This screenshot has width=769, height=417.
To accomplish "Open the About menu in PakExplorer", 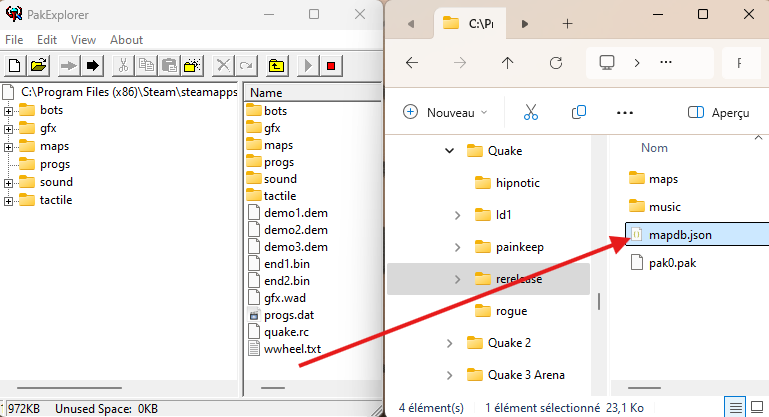I will tap(126, 39).
